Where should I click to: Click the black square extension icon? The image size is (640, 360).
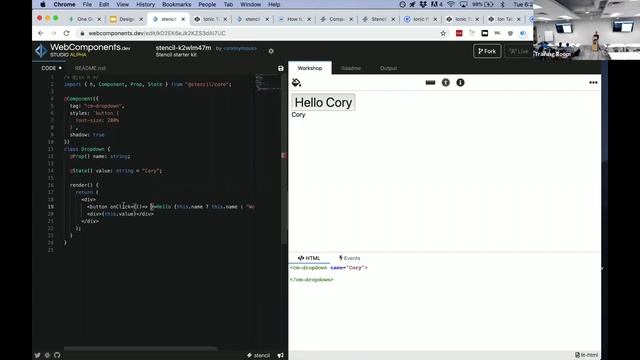(484, 33)
